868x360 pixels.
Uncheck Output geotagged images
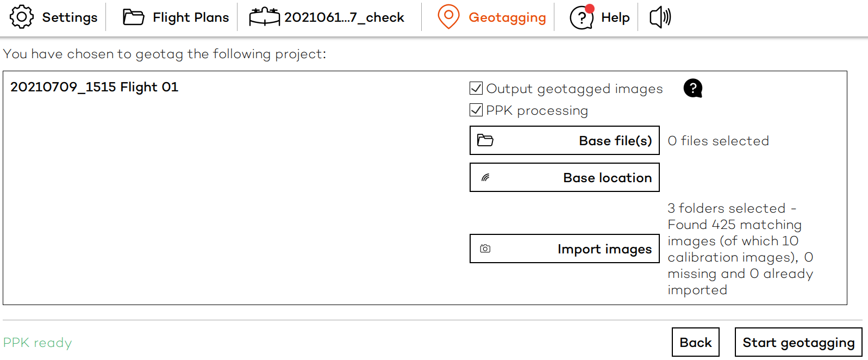tap(475, 88)
